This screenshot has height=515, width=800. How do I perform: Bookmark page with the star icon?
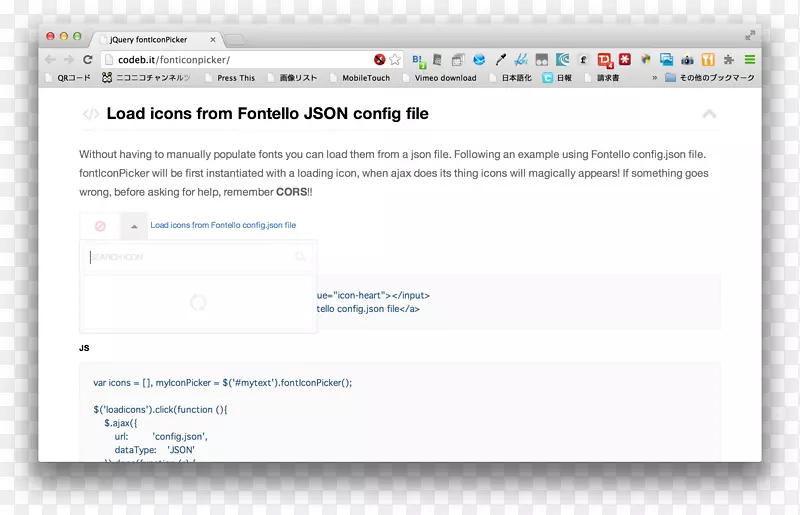point(394,60)
